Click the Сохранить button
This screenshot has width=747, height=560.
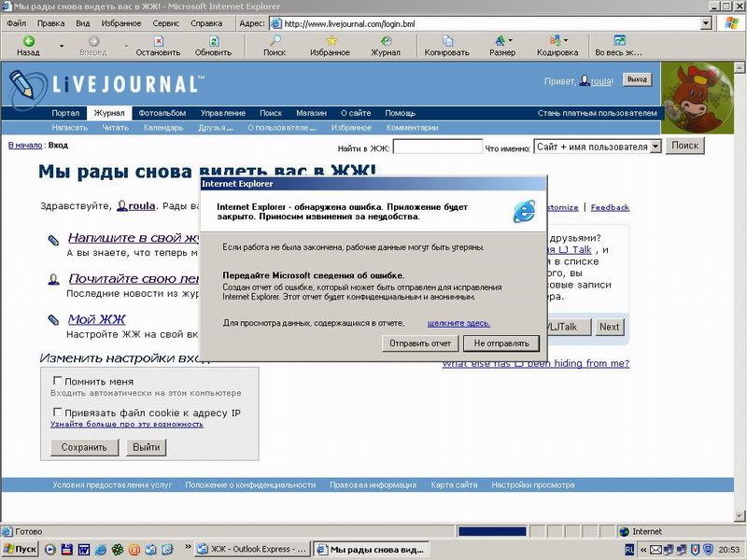point(84,447)
